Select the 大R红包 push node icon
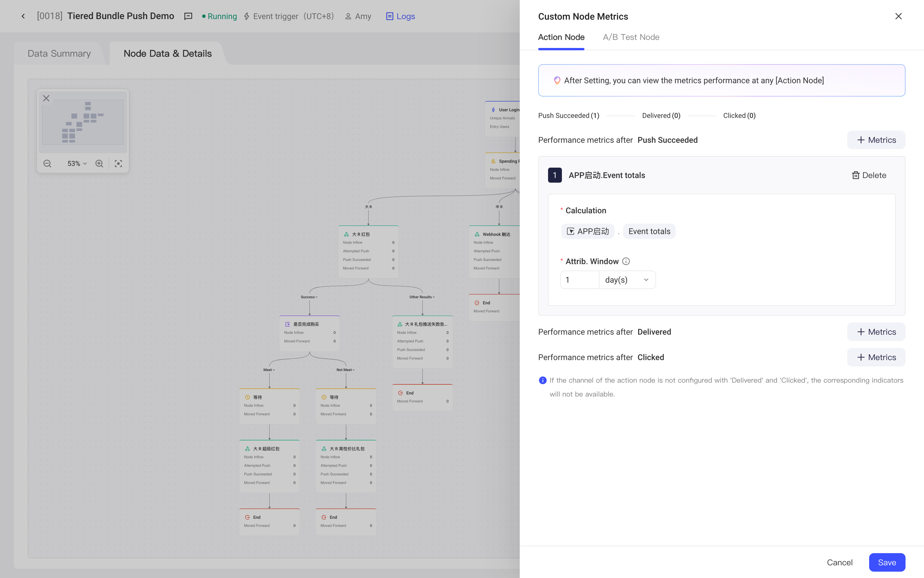 click(346, 234)
